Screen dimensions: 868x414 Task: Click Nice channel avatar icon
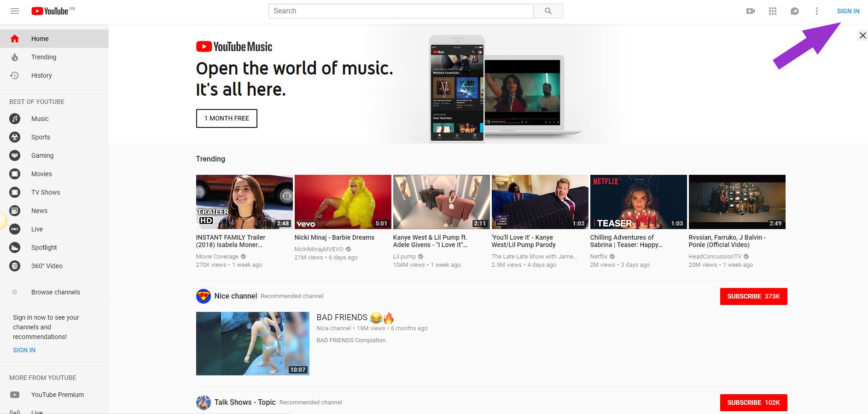pos(204,296)
